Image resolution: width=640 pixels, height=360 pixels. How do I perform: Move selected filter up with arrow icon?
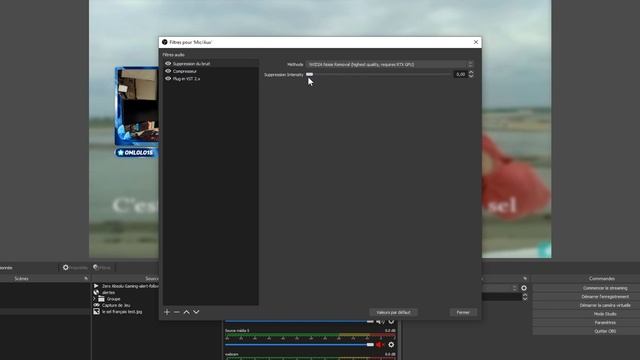click(x=187, y=312)
